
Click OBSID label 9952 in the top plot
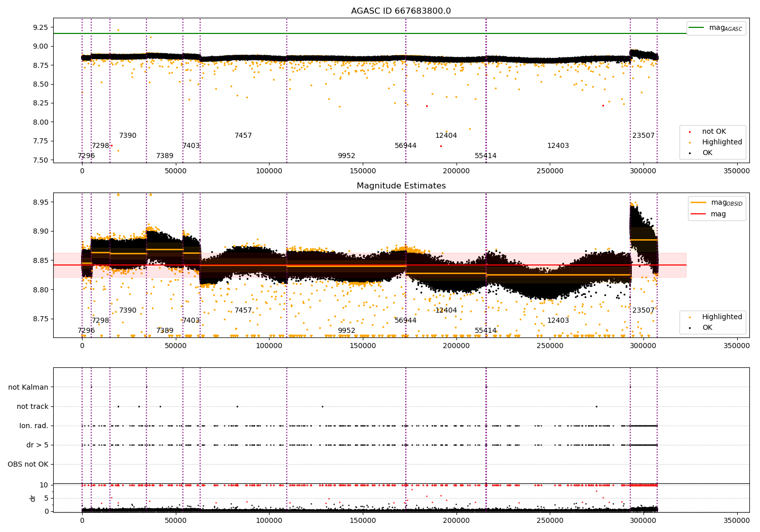click(x=347, y=156)
